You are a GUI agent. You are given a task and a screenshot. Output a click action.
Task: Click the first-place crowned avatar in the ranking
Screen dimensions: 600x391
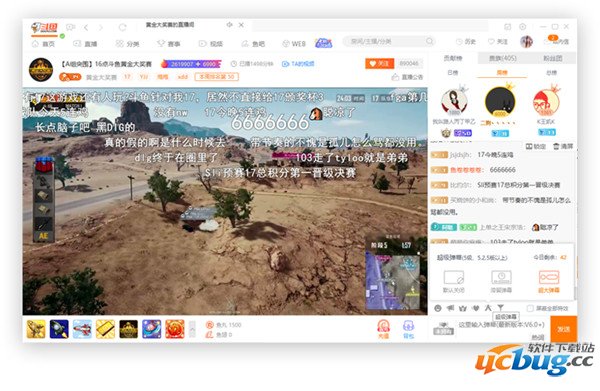(x=500, y=102)
